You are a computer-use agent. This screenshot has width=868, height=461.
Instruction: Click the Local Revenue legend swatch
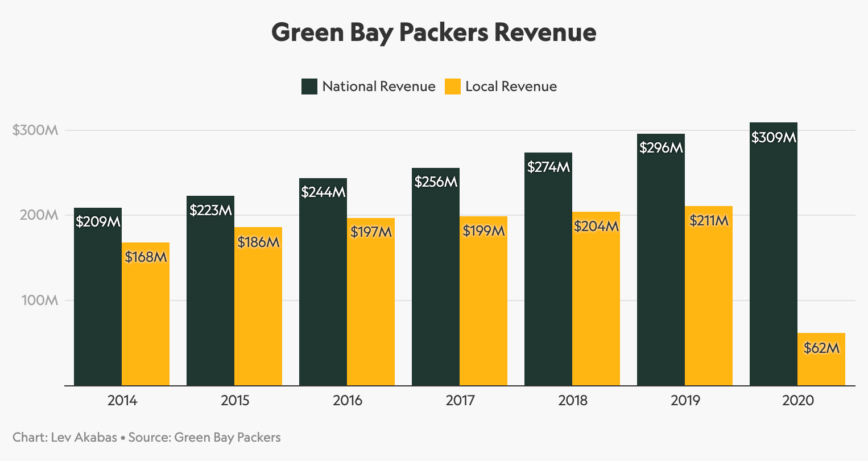click(x=452, y=86)
